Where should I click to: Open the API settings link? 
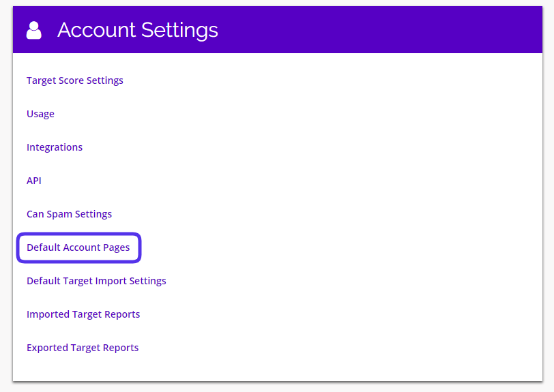click(x=34, y=181)
